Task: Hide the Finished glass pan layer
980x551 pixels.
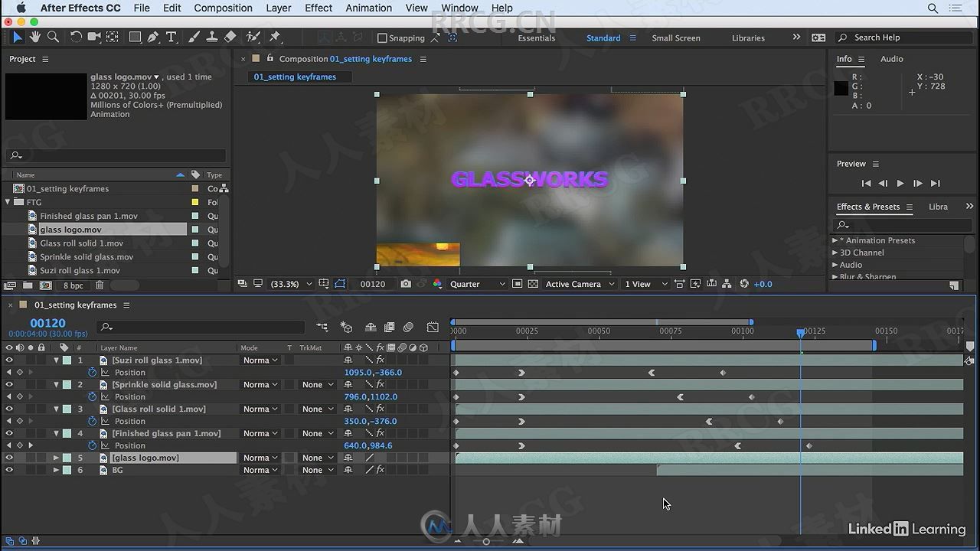Action: [x=9, y=433]
